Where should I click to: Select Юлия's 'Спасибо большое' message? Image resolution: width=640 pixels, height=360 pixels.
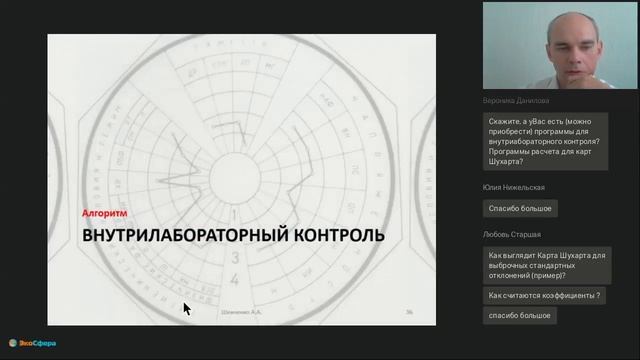point(520,209)
